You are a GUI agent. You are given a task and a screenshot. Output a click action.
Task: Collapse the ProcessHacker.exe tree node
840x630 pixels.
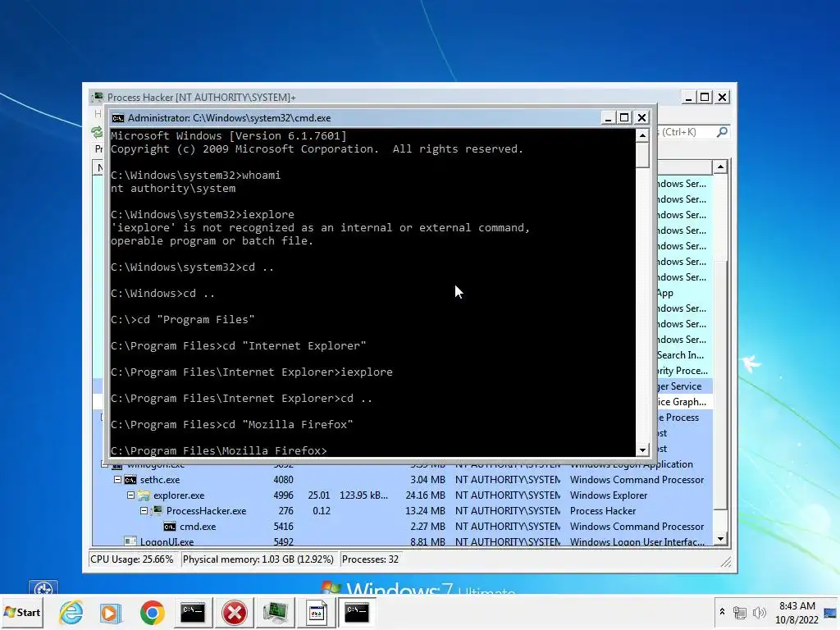[144, 511]
